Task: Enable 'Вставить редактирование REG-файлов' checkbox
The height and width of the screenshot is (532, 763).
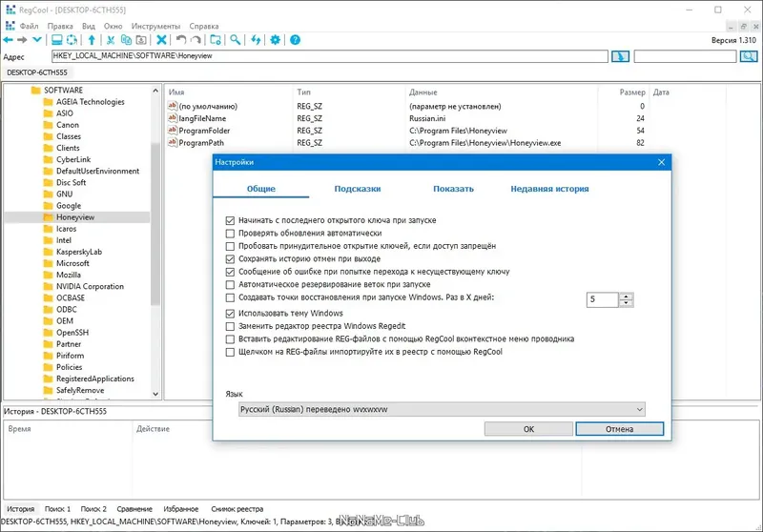Action: pos(230,339)
